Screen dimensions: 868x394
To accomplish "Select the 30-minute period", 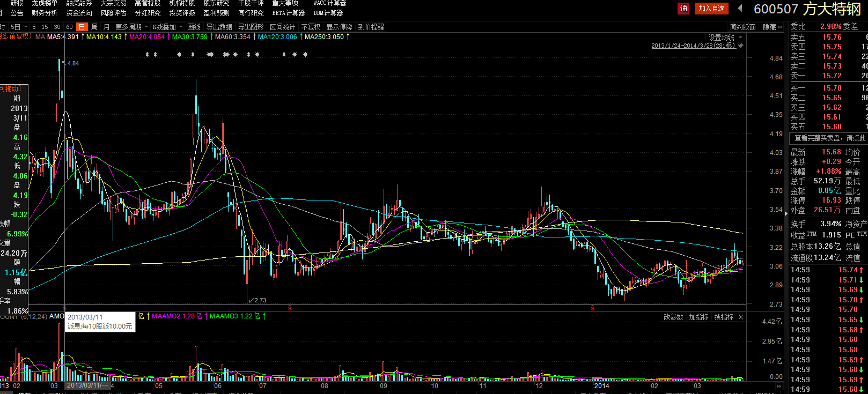I will point(57,27).
